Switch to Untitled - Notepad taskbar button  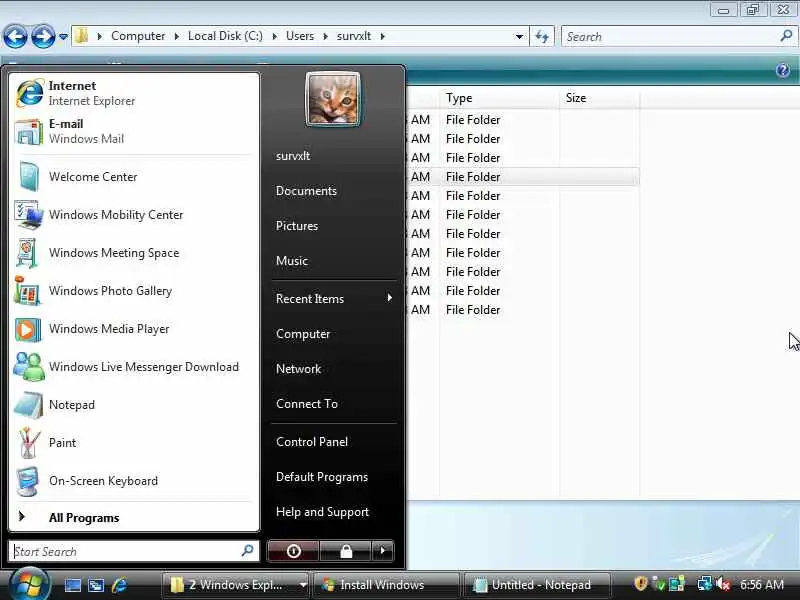536,585
